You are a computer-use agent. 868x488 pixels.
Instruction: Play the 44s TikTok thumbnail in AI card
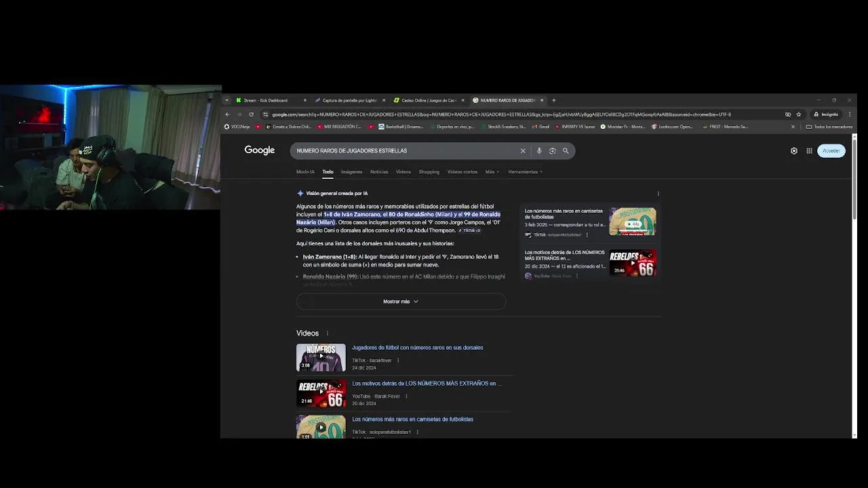633,222
